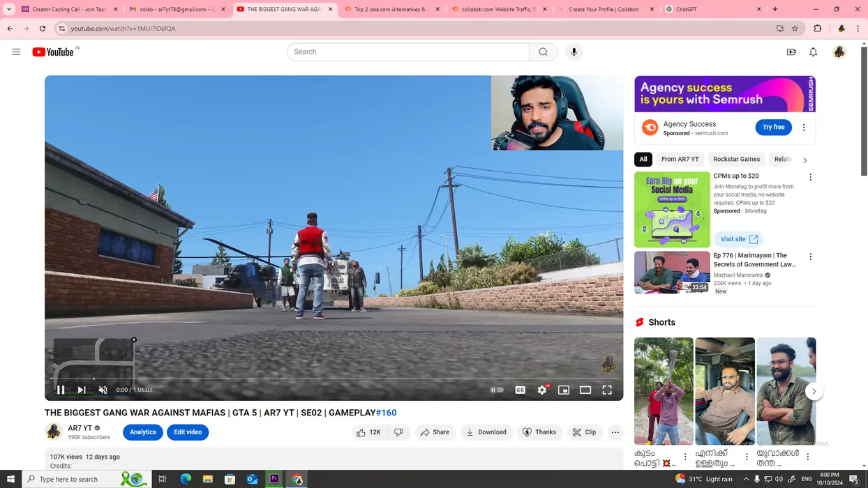Enter full screen mode

(607, 390)
